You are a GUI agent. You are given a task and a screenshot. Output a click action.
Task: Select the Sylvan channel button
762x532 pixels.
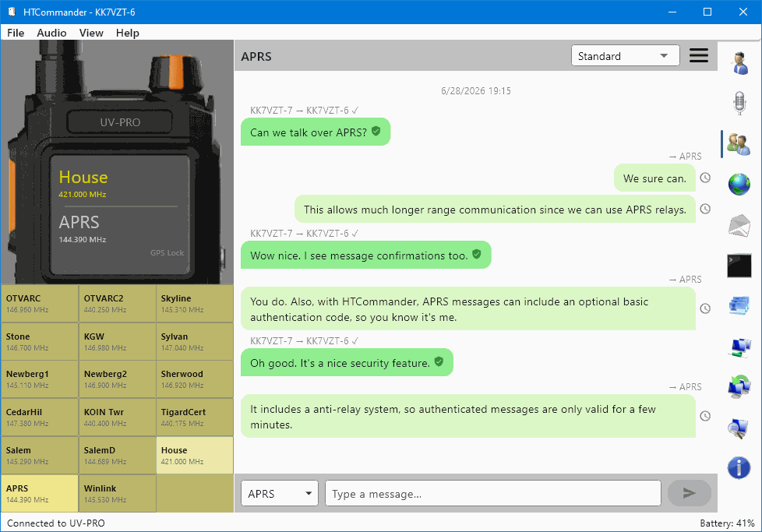point(195,341)
